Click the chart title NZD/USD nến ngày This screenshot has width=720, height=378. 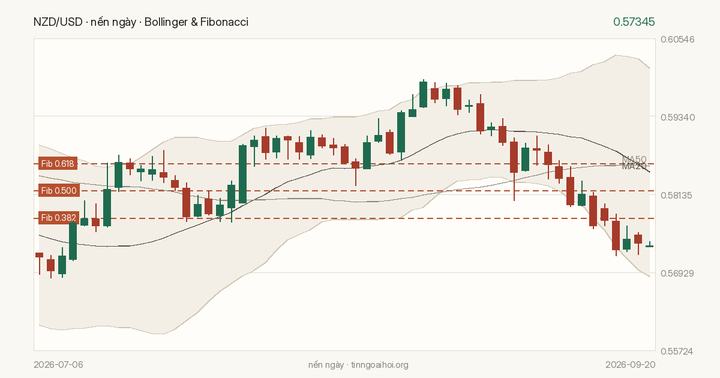click(141, 22)
